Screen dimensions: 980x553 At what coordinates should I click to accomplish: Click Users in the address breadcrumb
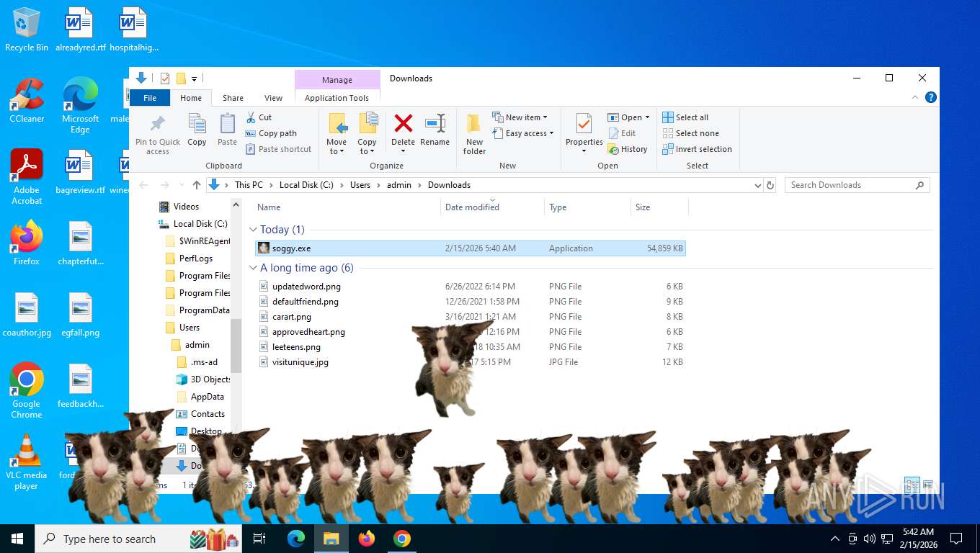click(x=360, y=185)
